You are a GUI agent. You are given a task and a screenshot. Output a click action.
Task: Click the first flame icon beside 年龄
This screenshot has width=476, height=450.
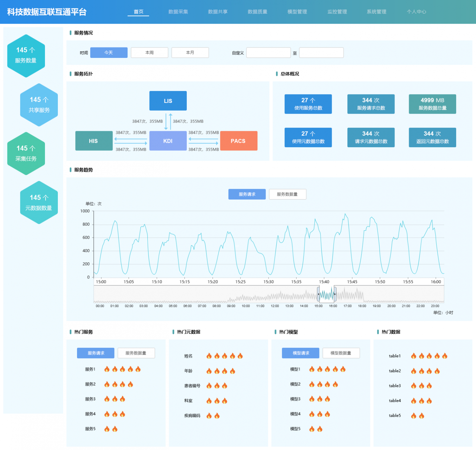point(209,371)
